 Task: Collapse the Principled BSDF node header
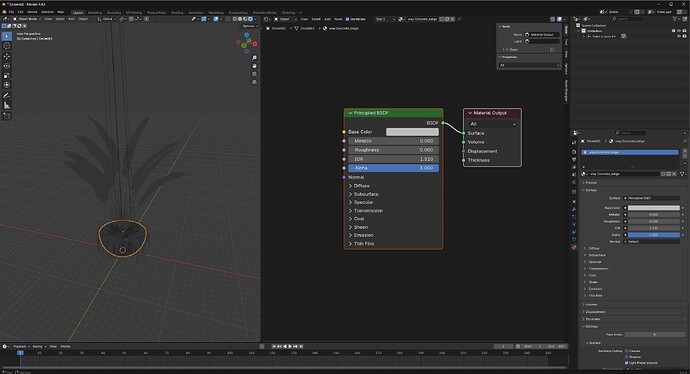tap(350, 113)
